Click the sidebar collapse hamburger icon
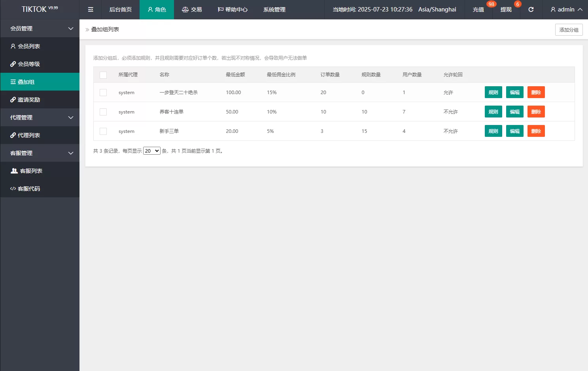Viewport: 588px width, 371px height. click(91, 9)
